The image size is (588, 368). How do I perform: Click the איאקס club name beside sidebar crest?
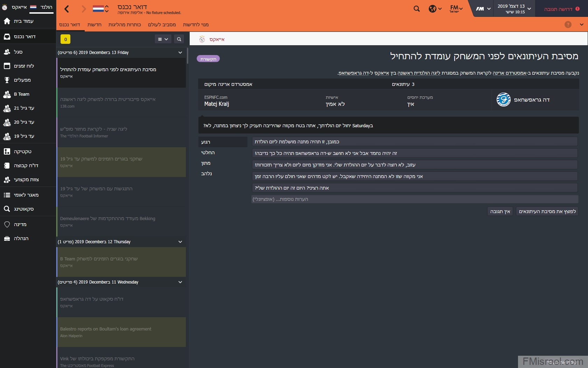click(x=19, y=7)
